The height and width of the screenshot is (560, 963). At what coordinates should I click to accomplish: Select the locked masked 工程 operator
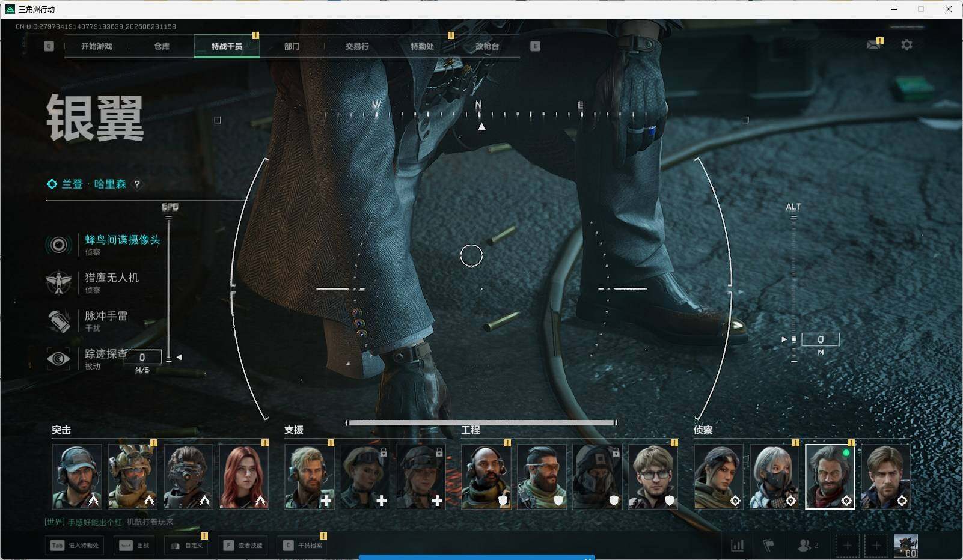(598, 476)
